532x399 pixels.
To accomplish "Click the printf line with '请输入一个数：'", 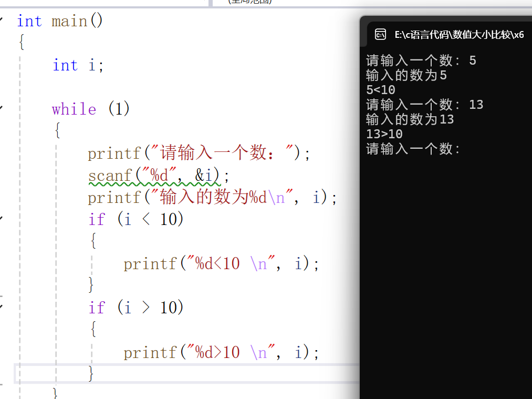I will point(199,153).
